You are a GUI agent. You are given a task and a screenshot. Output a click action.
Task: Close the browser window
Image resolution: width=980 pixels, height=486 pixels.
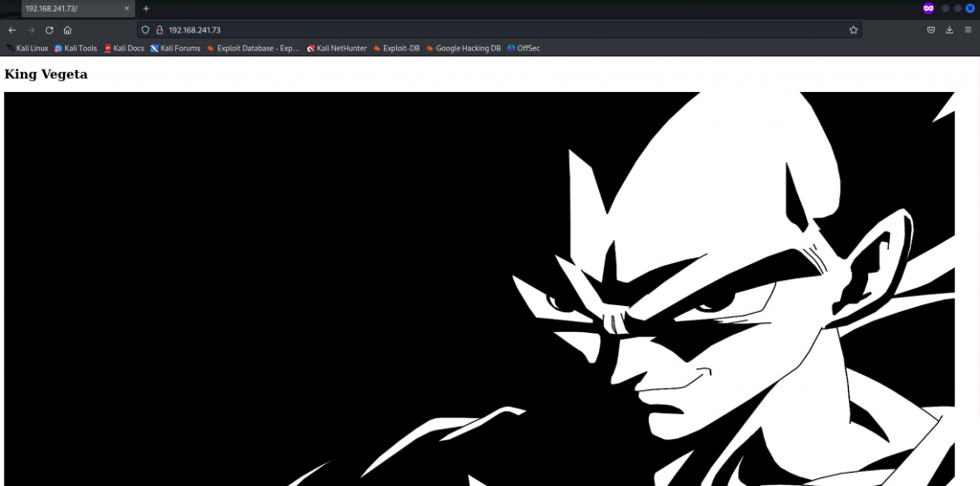point(969,9)
